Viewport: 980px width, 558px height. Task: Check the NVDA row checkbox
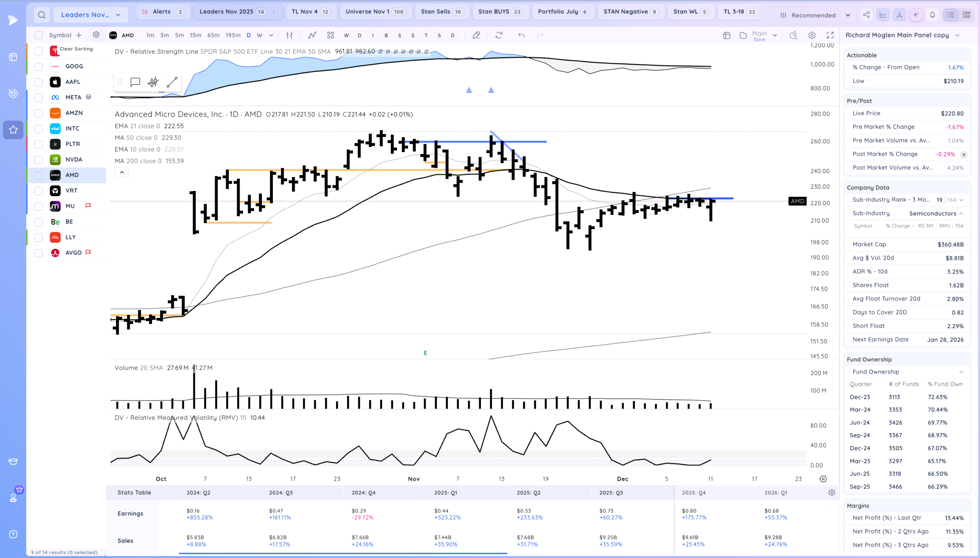[38, 160]
